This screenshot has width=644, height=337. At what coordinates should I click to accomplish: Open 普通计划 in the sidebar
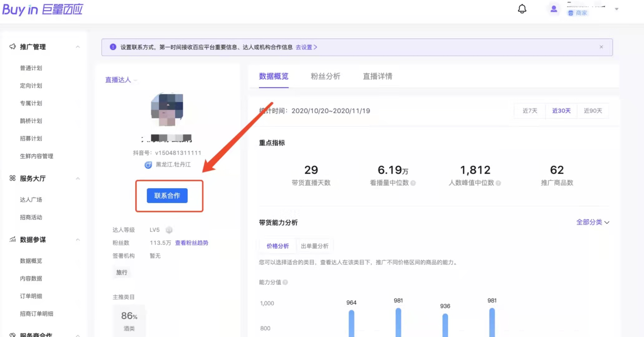pyautogui.click(x=31, y=68)
